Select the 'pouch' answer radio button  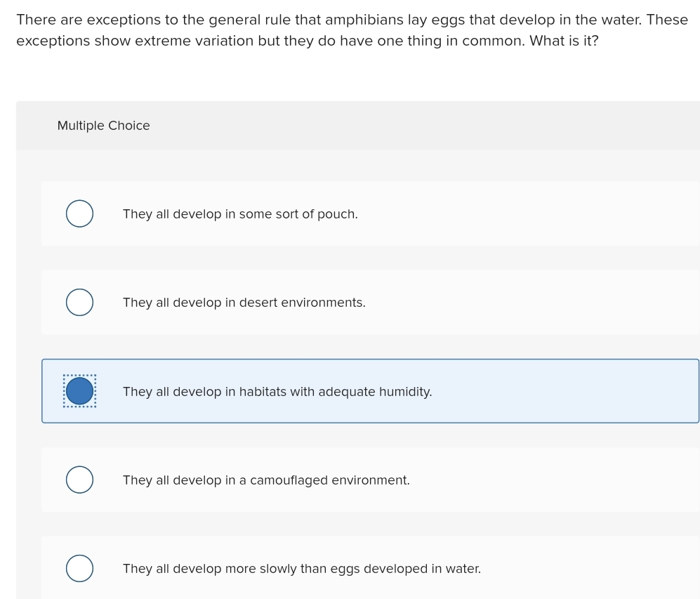click(x=79, y=213)
